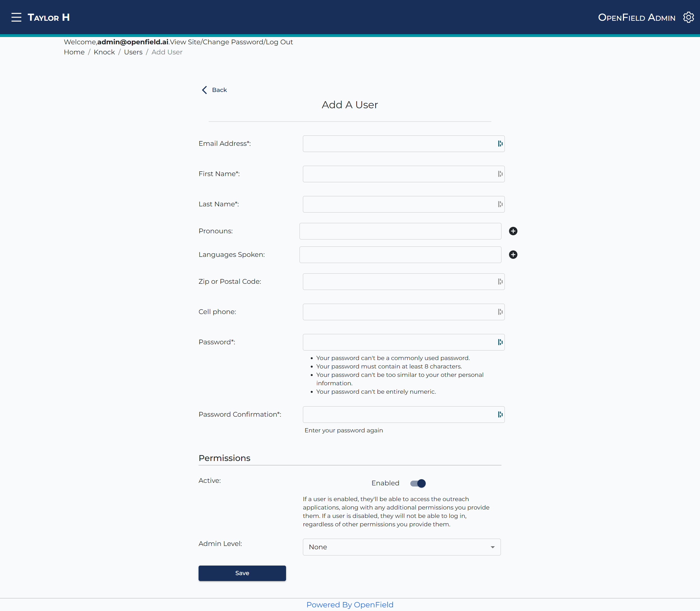Click autofill icon in First Name field
Image resolution: width=700 pixels, height=611 pixels.
pos(500,174)
